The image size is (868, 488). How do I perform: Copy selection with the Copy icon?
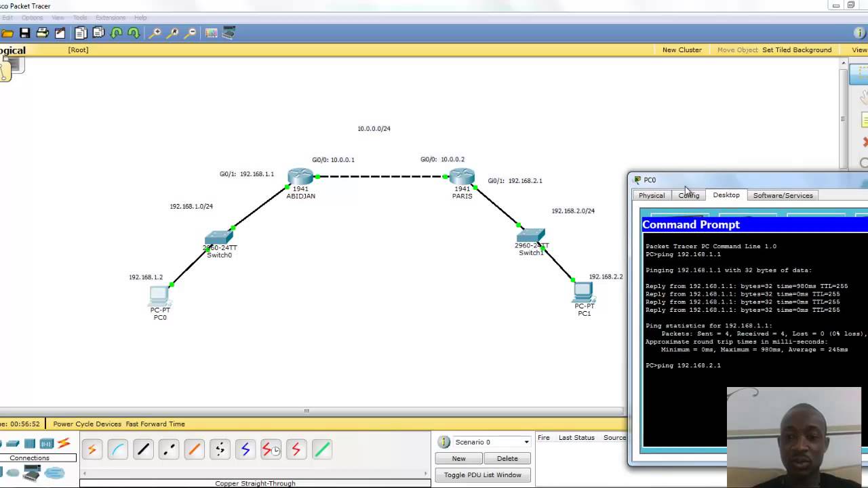pyautogui.click(x=81, y=33)
